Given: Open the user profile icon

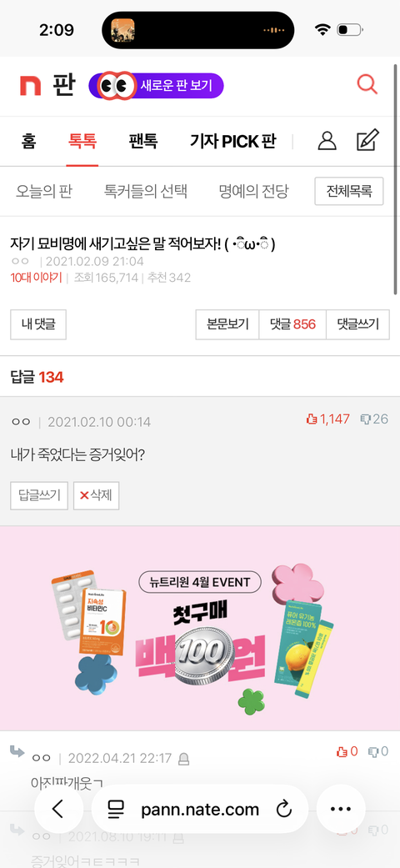Looking at the screenshot, I should (x=327, y=141).
